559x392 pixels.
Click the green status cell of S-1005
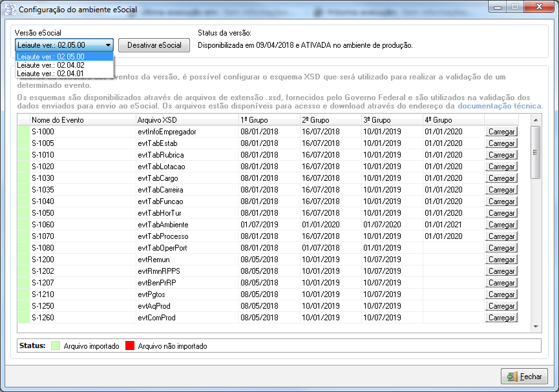pyautogui.click(x=24, y=143)
